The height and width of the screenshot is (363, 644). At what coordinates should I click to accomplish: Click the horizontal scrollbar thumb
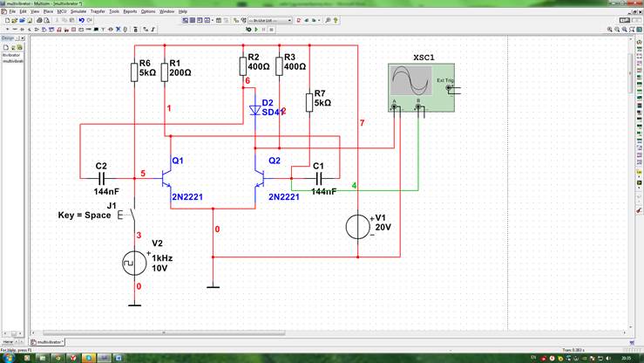[164, 332]
